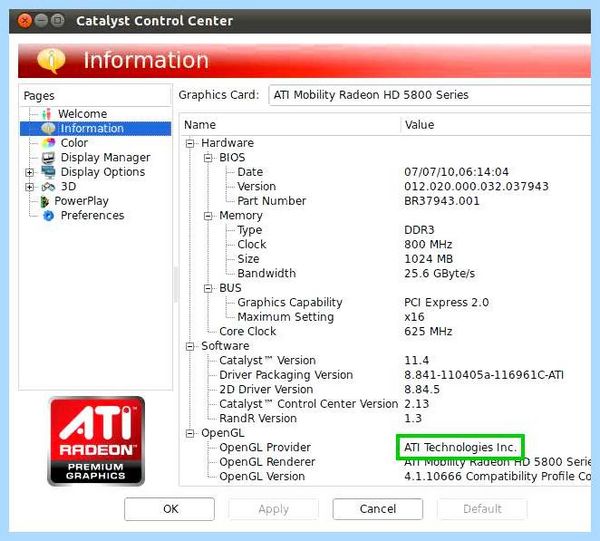Select the OpenGL Version row

385,476
